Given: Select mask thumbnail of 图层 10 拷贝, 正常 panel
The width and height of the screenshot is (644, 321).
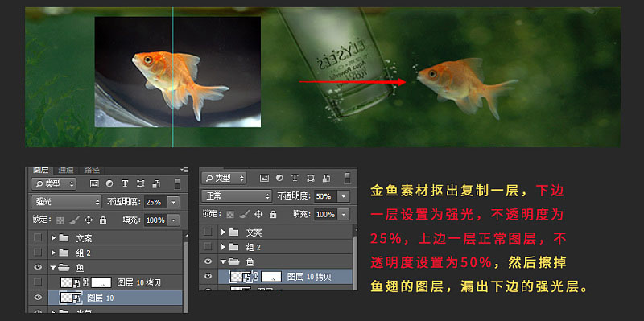Looking at the screenshot, I should 271,277.
